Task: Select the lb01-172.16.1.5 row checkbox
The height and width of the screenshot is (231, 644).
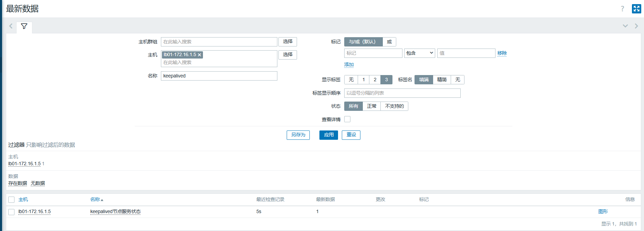Action: pos(11,212)
